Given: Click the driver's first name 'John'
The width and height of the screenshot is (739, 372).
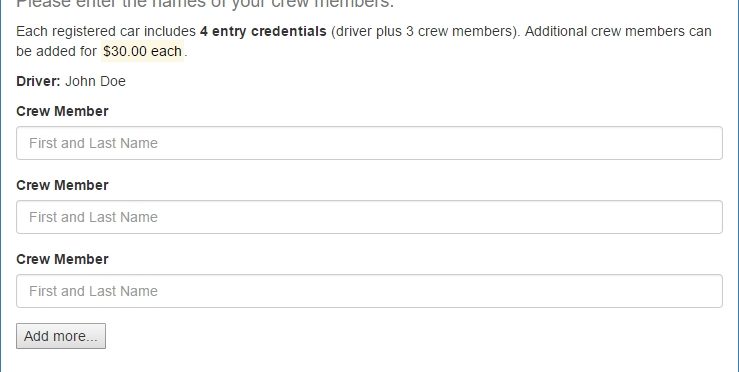Looking at the screenshot, I should click(x=81, y=81).
